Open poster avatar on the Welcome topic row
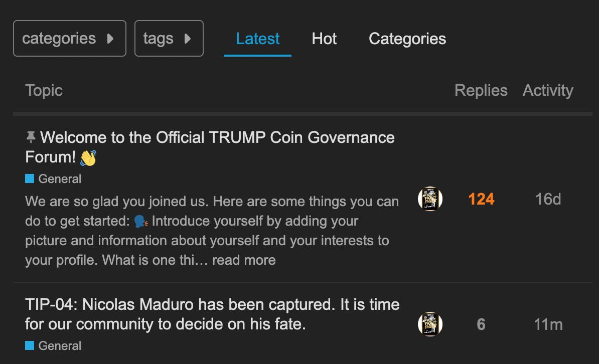This screenshot has width=599, height=364. click(x=430, y=199)
